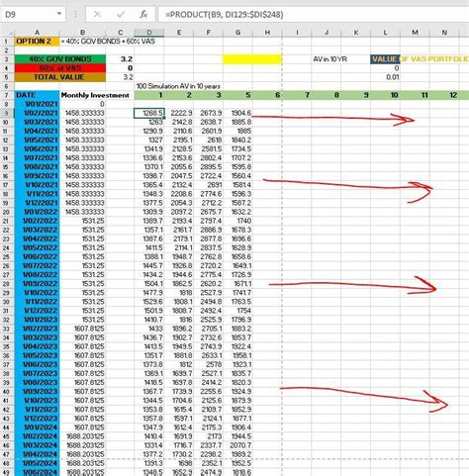The image size is (469, 476).
Task: Select the date cell 1/10/2021
Action: click(x=37, y=185)
